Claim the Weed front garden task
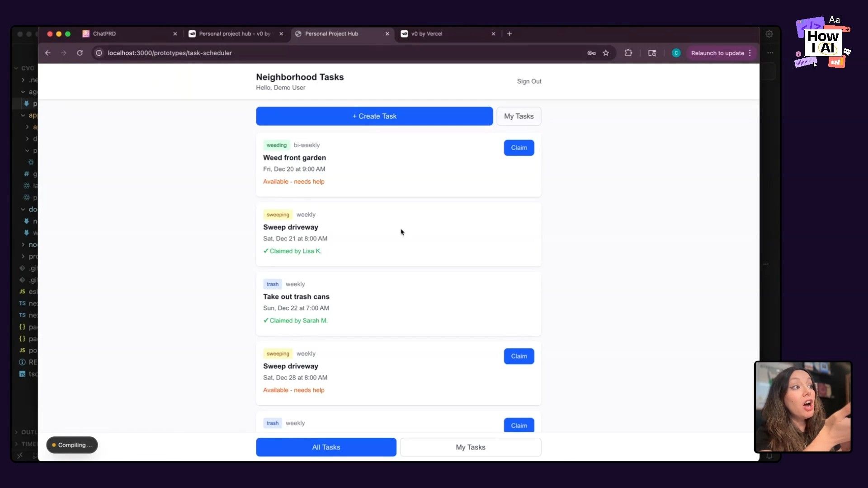868x488 pixels. [519, 148]
